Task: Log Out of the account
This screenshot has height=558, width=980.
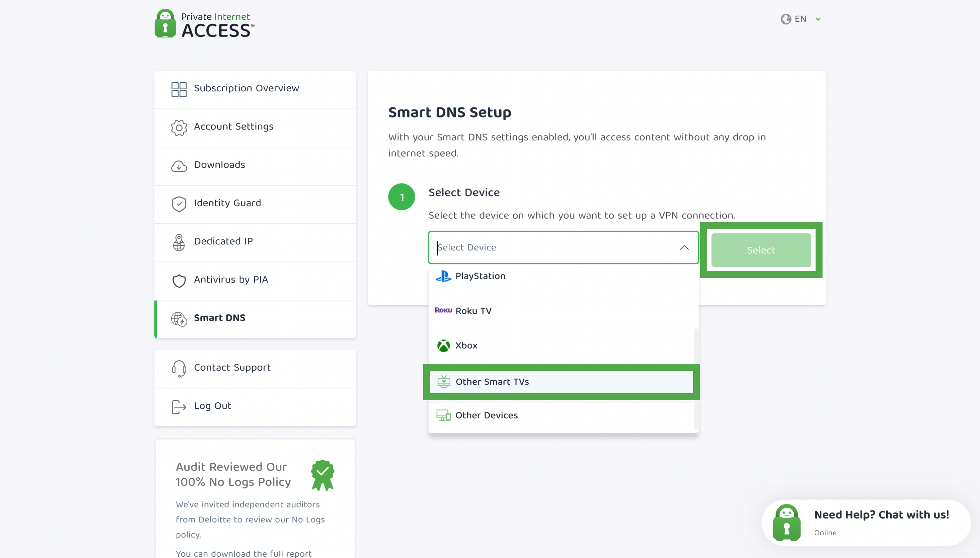Action: click(x=255, y=407)
